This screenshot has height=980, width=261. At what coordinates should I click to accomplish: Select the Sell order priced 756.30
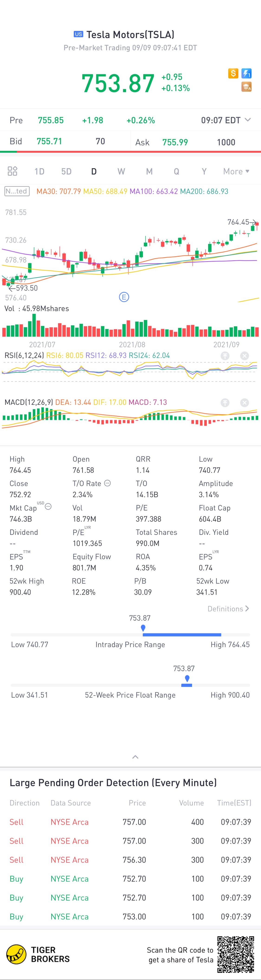(130, 860)
